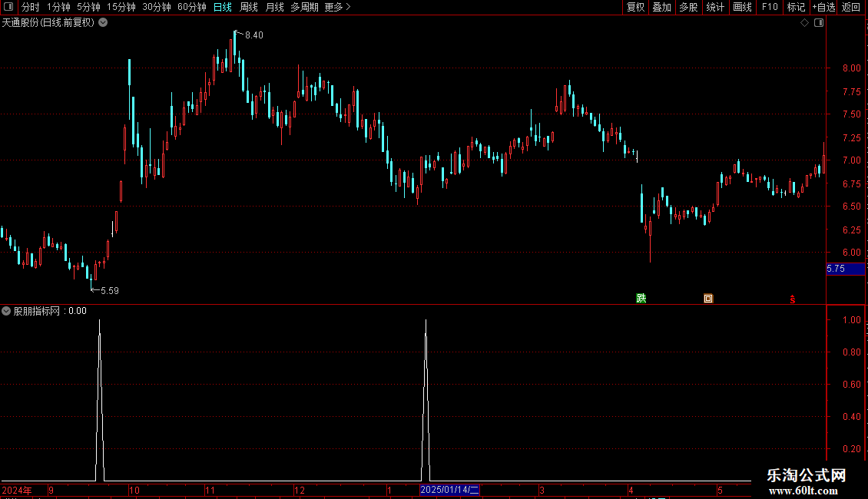868x499 pixels.
Task: Toggle the side panel icon above chart
Action: click(x=819, y=23)
